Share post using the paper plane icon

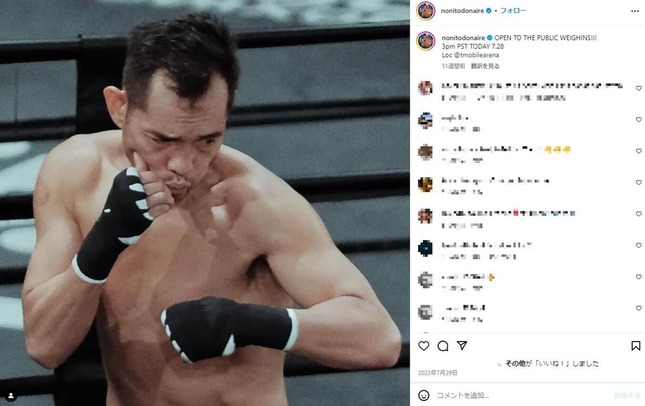(x=462, y=346)
